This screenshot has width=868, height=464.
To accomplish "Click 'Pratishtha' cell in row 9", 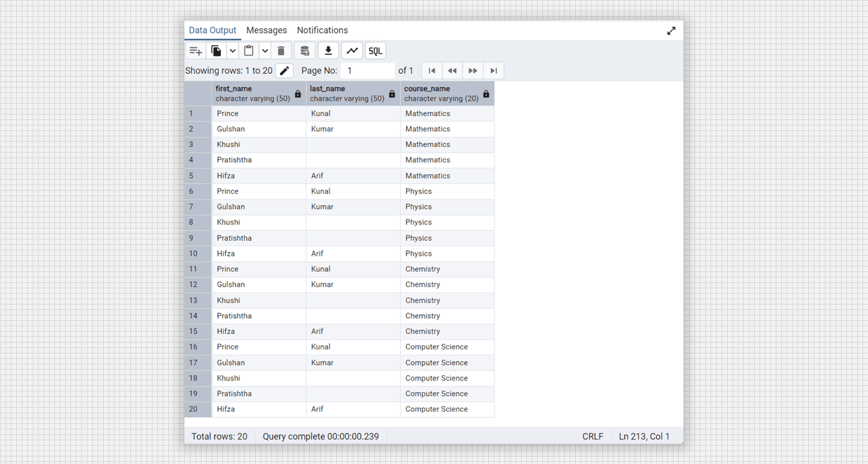I will click(x=258, y=238).
